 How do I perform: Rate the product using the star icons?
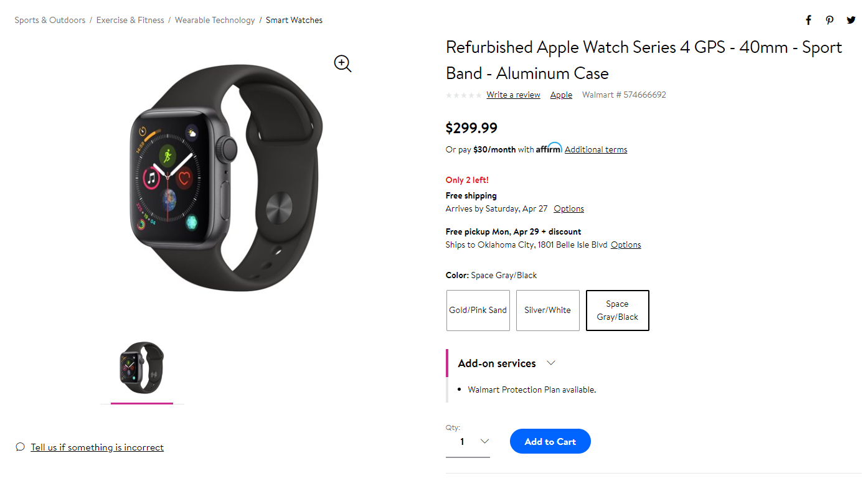tap(463, 95)
